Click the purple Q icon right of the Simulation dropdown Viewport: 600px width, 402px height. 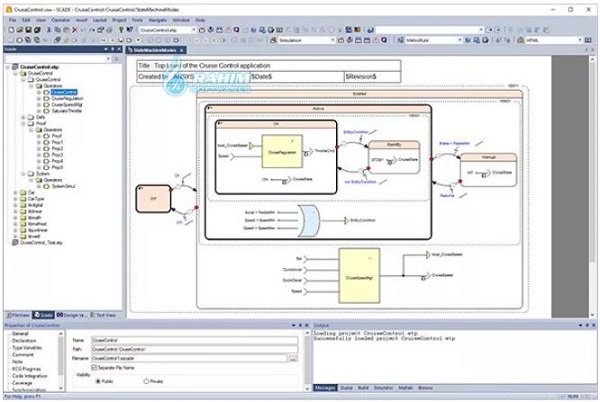[384, 40]
